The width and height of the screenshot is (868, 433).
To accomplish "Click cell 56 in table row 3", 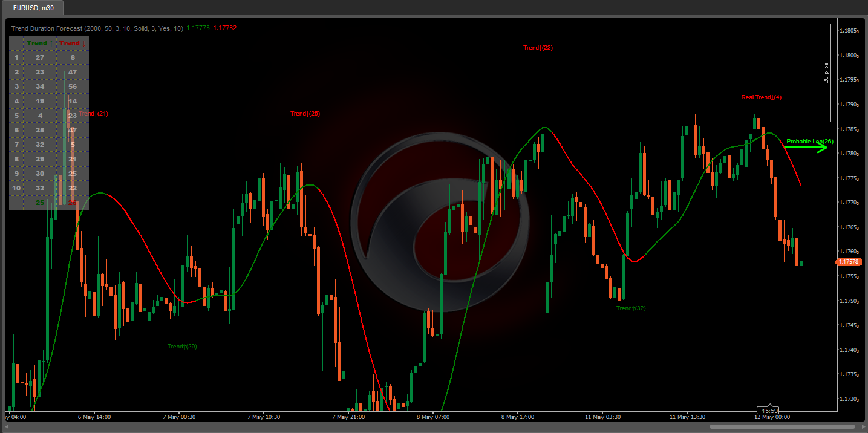I will pyautogui.click(x=73, y=86).
